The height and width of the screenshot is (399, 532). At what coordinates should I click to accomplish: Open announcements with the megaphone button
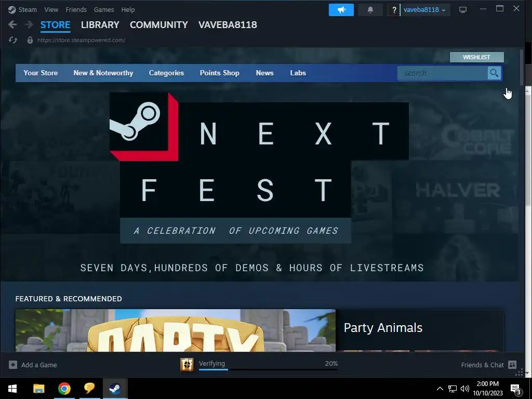pos(341,10)
